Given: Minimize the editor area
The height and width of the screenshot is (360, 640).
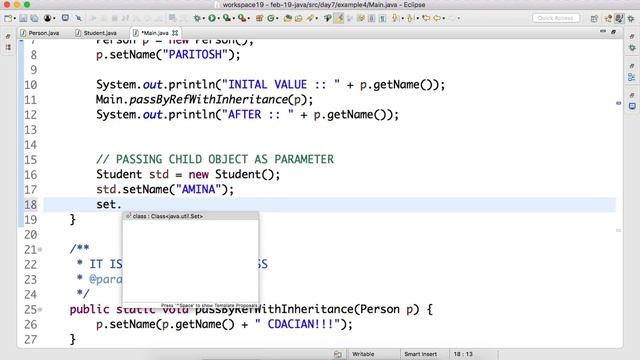Looking at the screenshot, I should point(603,32).
